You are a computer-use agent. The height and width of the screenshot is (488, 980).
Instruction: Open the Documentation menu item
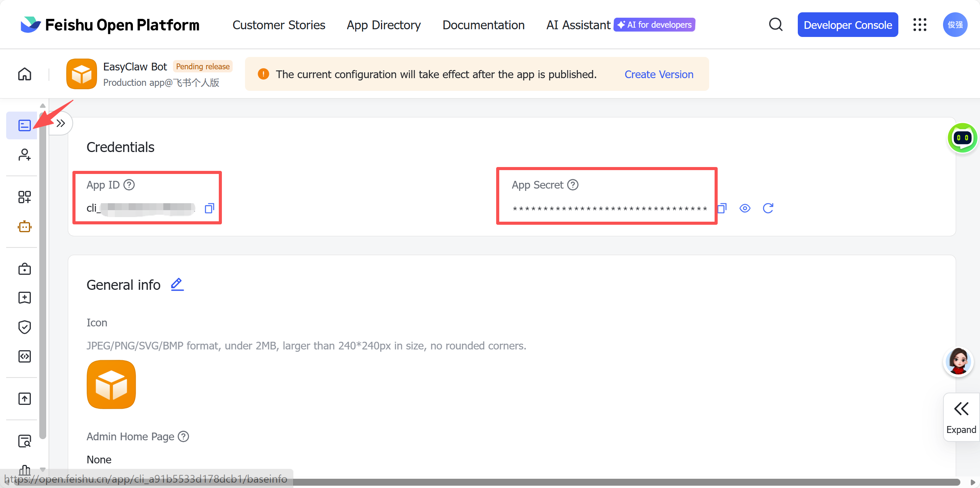[483, 25]
